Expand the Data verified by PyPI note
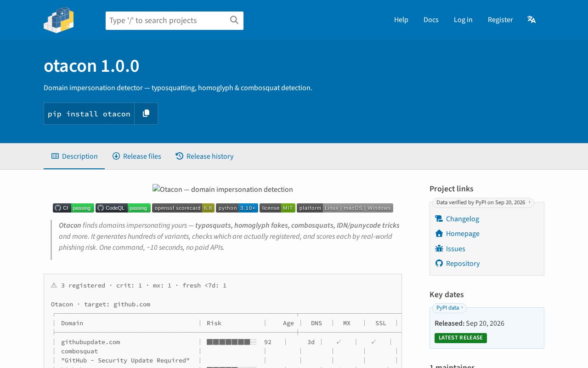Viewport: 588px width, 368px height. coord(483,202)
